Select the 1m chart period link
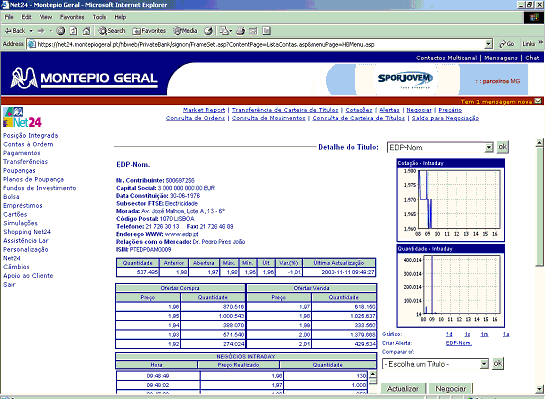 coord(484,334)
